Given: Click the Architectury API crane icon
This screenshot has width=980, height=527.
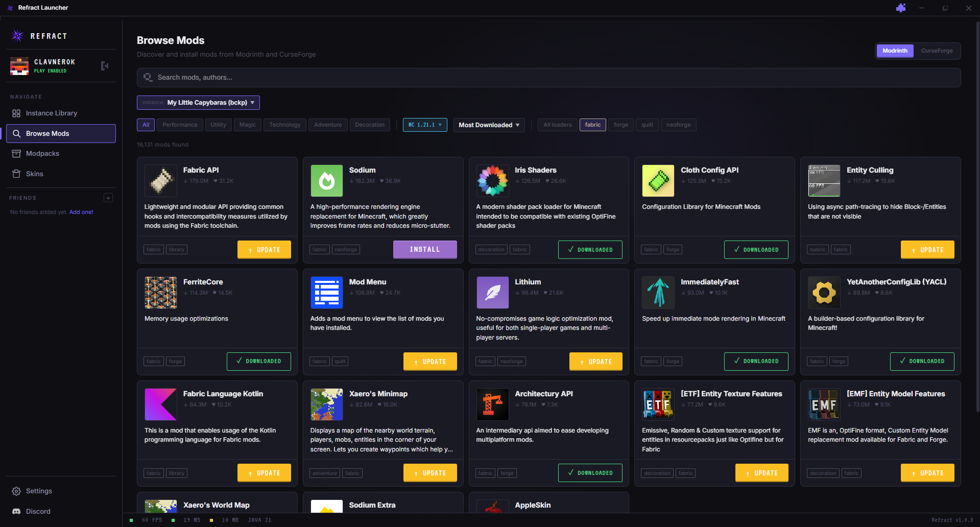Looking at the screenshot, I should point(493,404).
